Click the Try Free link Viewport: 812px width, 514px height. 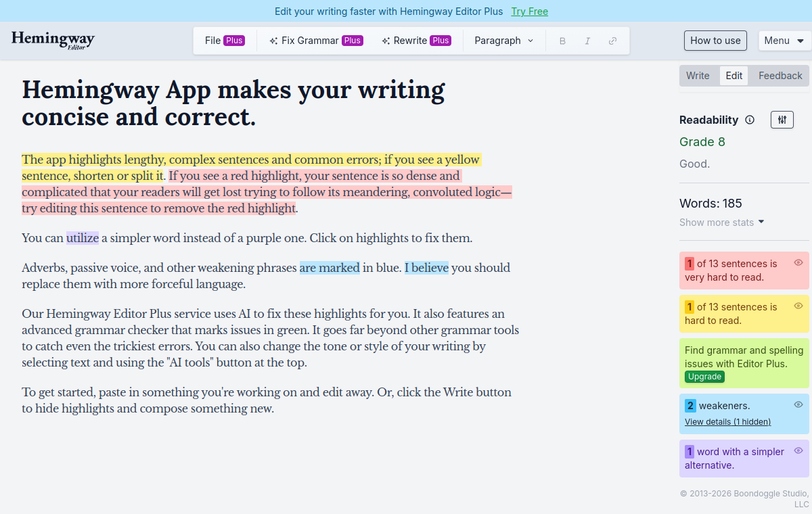pos(530,11)
